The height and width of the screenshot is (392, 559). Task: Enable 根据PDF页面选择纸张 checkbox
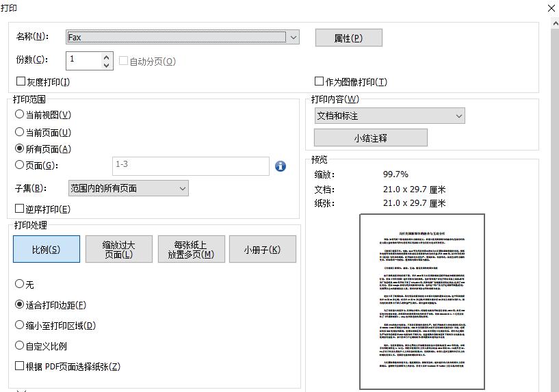tap(19, 366)
